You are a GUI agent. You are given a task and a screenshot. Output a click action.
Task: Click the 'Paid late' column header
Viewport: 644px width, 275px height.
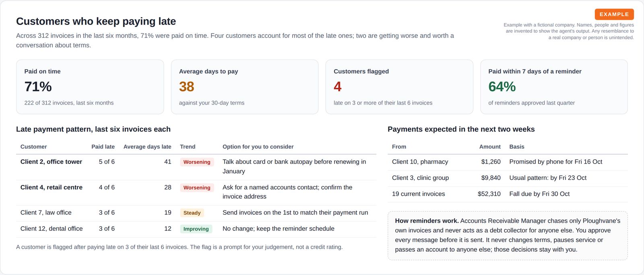103,147
